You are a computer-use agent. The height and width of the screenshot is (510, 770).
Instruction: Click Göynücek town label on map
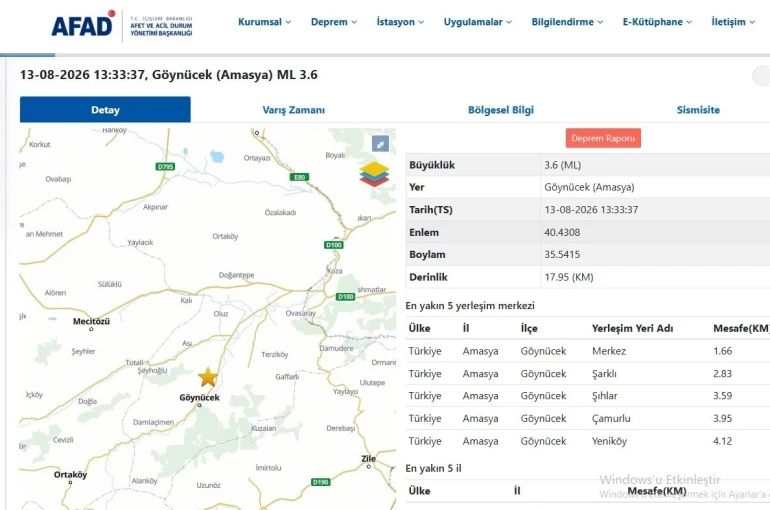coord(199,398)
